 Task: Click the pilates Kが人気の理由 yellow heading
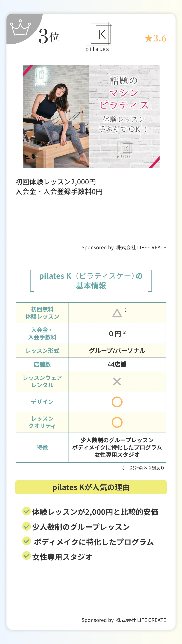click(x=91, y=487)
